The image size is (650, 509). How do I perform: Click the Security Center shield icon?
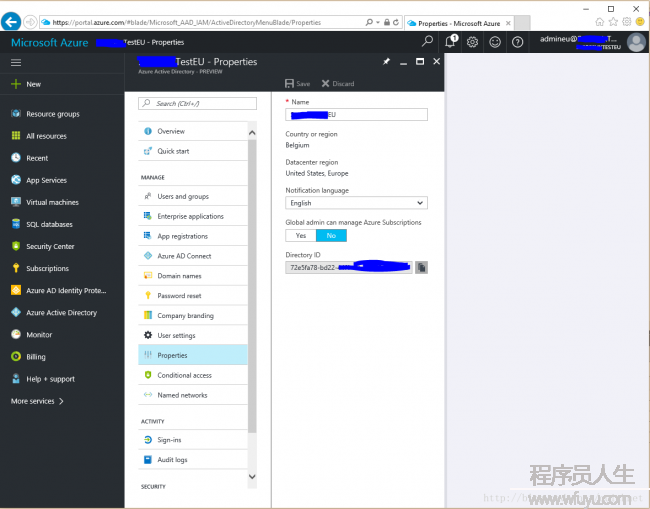[x=16, y=246]
